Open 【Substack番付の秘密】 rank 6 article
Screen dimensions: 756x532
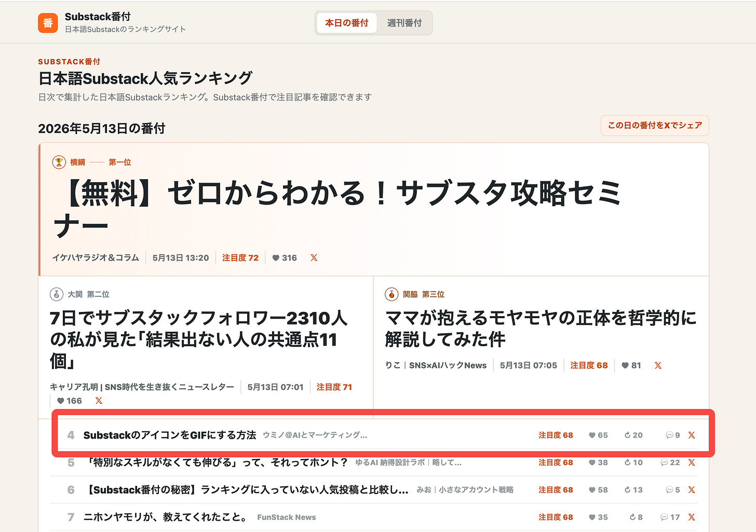pos(246,490)
